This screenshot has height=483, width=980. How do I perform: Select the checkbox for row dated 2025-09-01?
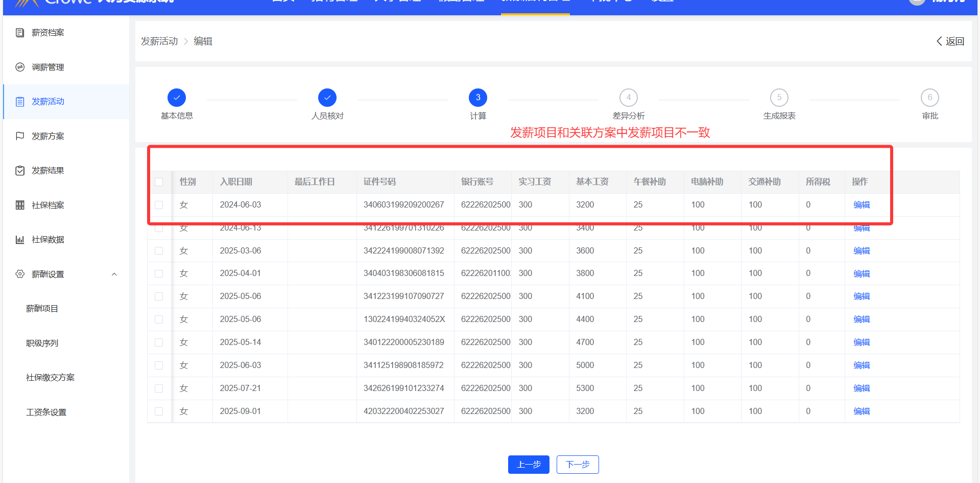click(x=159, y=411)
